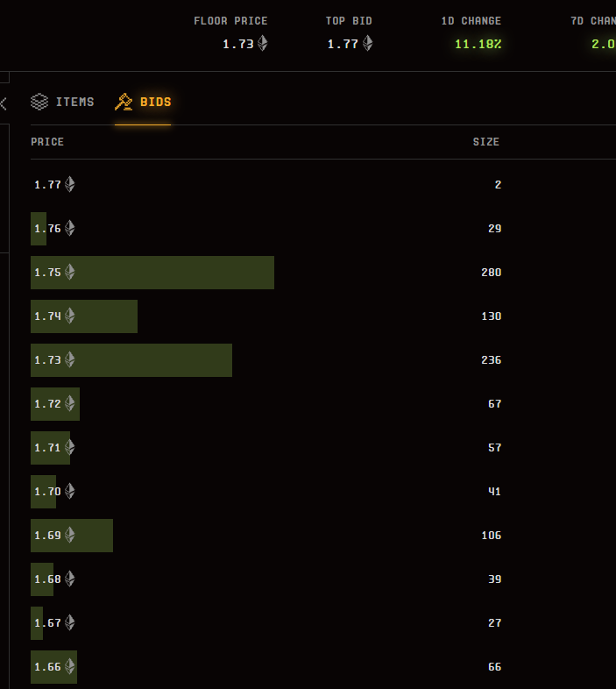Viewport: 616px width, 689px height.
Task: Click the PRICE column header
Action: [x=47, y=142]
